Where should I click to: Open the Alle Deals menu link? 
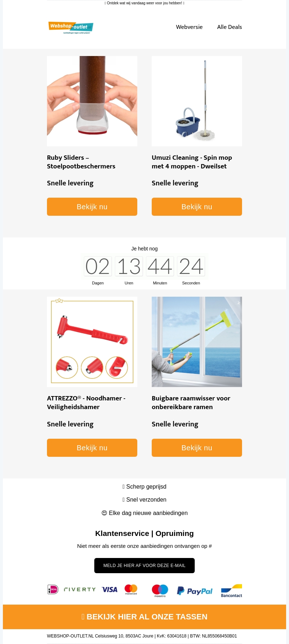pyautogui.click(x=229, y=27)
